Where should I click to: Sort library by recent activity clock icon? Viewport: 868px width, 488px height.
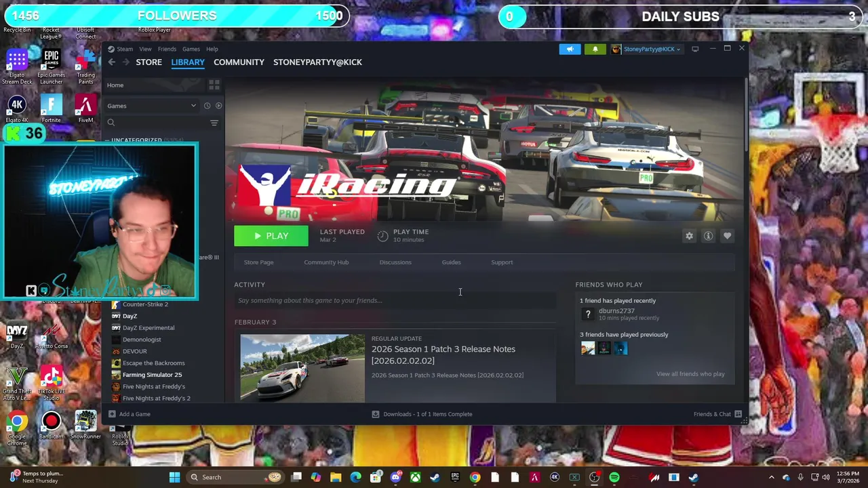click(208, 106)
